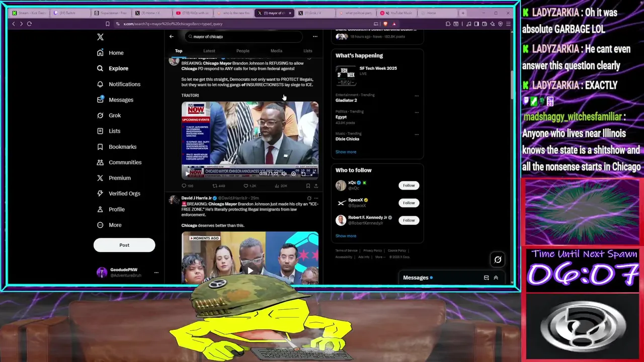Open the X logo home icon

click(100, 37)
